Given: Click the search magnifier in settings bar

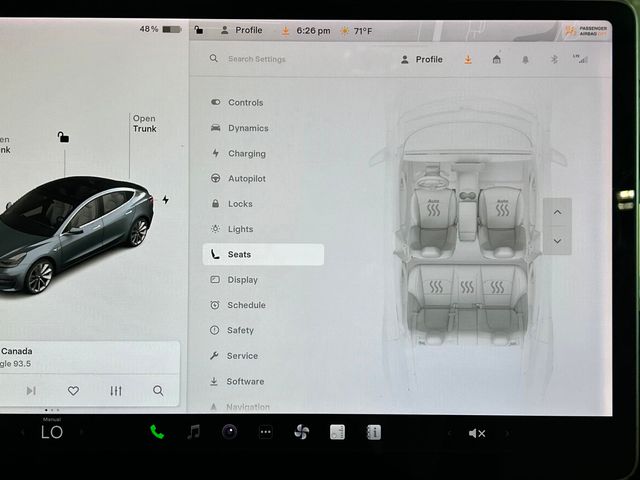Looking at the screenshot, I should click(x=213, y=58).
